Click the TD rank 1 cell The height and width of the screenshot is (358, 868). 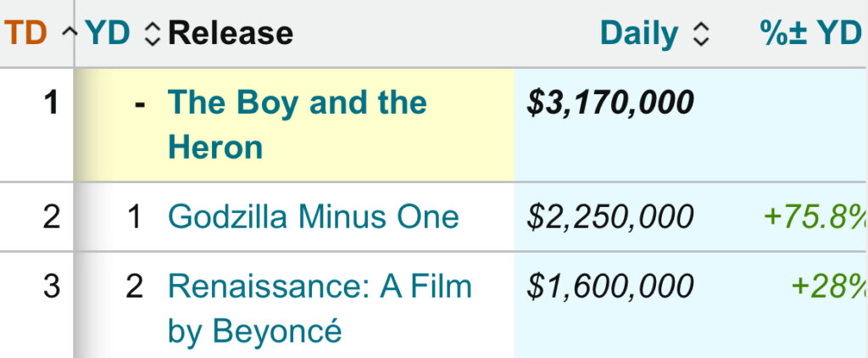(52, 103)
